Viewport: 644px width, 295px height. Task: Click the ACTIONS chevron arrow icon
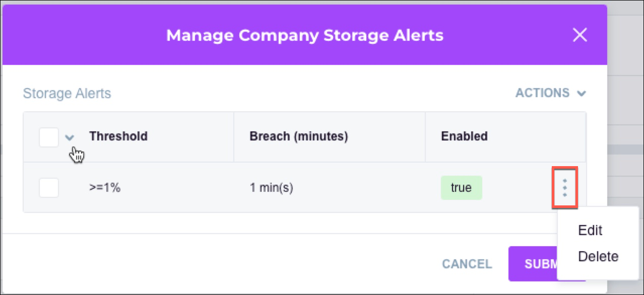(582, 94)
